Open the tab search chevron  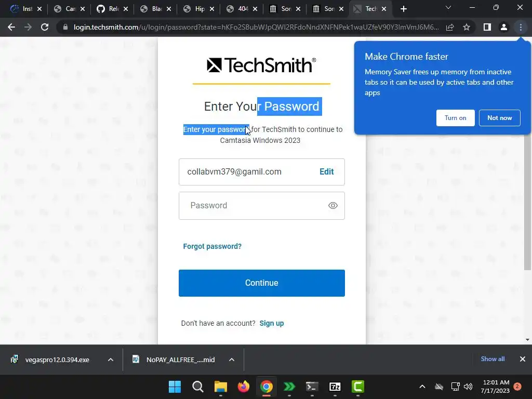point(448,8)
